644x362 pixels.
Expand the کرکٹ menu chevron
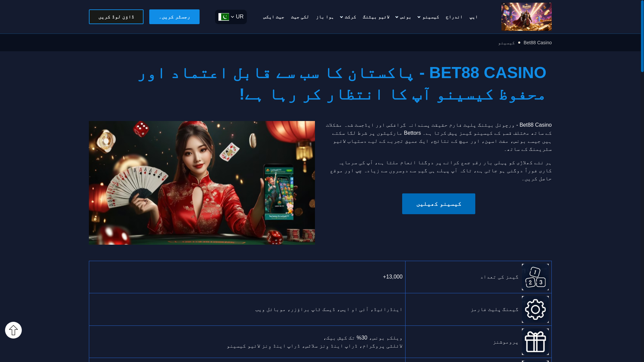click(341, 17)
